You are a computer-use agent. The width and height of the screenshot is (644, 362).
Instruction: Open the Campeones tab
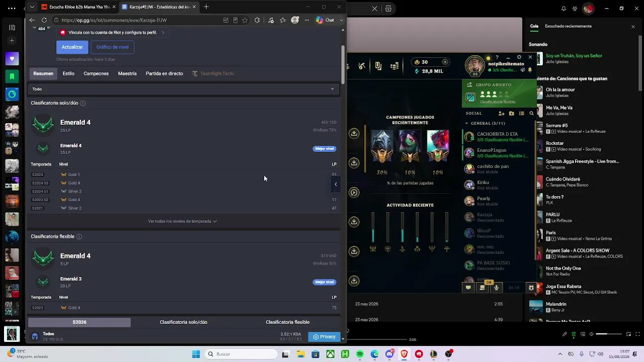[x=96, y=73]
